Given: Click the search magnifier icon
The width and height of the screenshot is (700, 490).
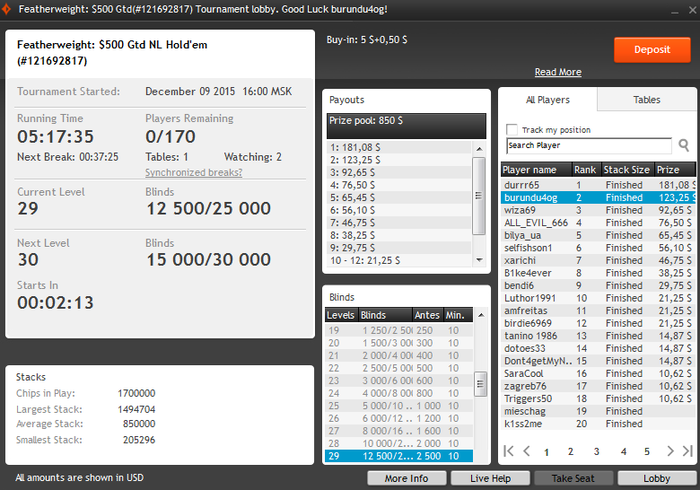Looking at the screenshot, I should [683, 145].
